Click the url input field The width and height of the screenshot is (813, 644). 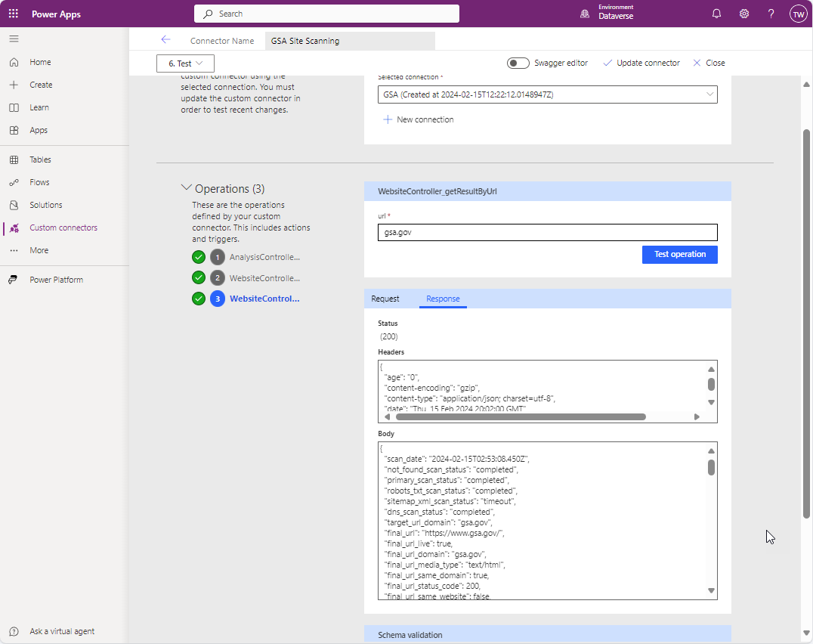click(x=548, y=232)
